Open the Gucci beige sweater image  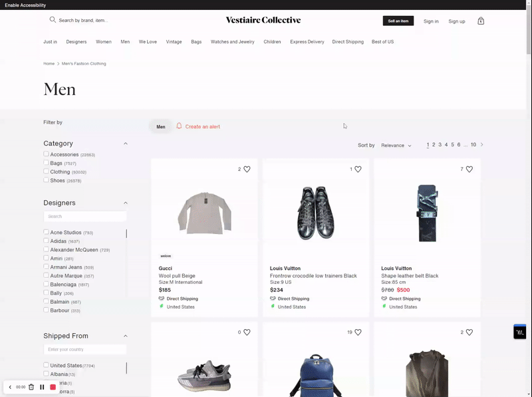(x=204, y=213)
